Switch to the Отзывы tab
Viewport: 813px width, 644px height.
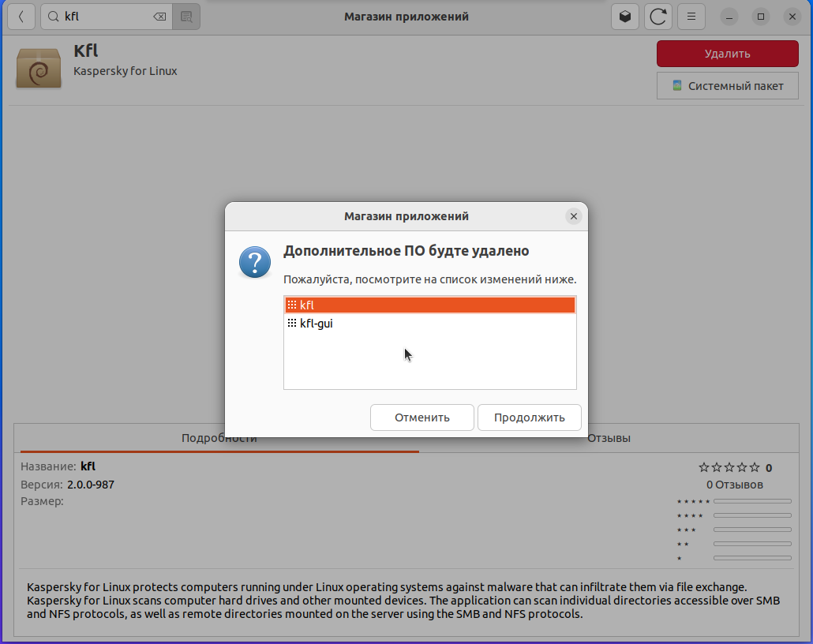tap(609, 438)
